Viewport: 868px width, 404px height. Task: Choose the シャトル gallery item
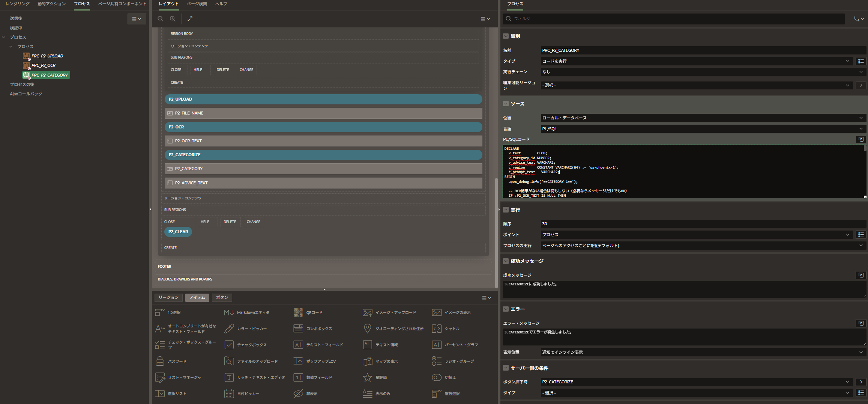pyautogui.click(x=446, y=329)
